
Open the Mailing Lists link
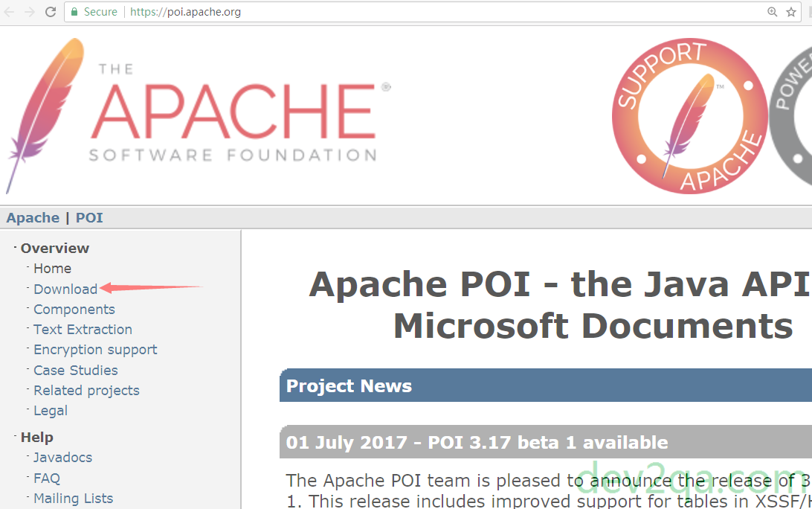click(74, 498)
